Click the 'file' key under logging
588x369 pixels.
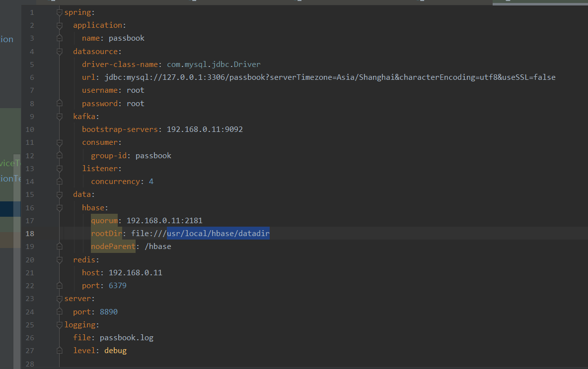(x=82, y=338)
